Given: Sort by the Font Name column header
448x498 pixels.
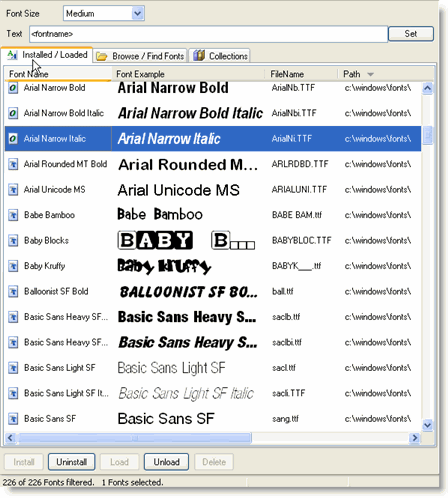Looking at the screenshot, I should 58,74.
